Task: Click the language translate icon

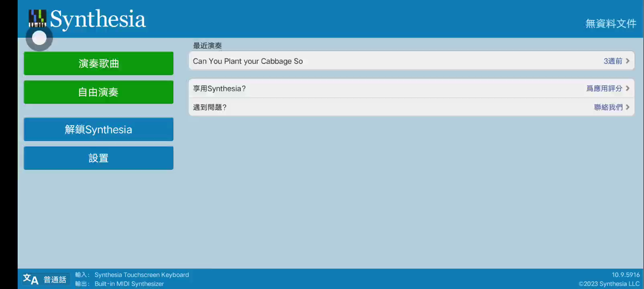Action: [x=30, y=279]
